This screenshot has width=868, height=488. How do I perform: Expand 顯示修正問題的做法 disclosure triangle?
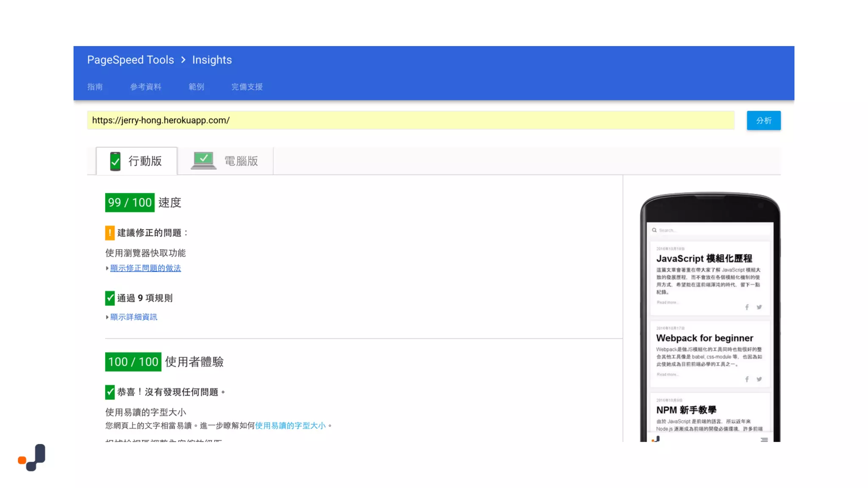pos(107,268)
